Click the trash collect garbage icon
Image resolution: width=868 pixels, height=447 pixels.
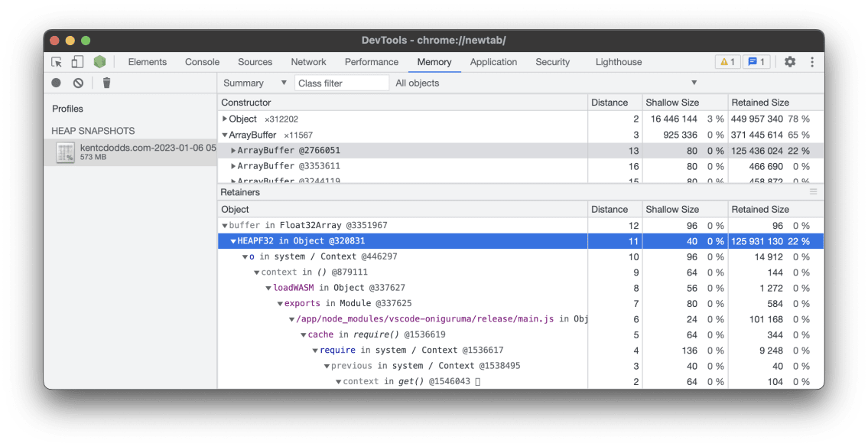[107, 83]
